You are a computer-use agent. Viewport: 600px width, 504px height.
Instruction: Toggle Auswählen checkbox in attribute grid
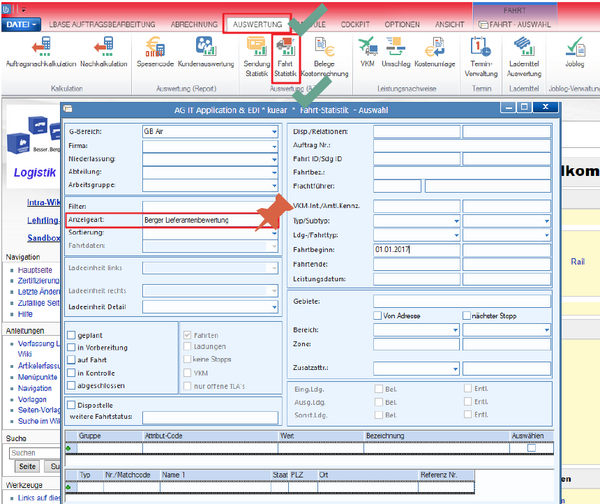(532, 448)
